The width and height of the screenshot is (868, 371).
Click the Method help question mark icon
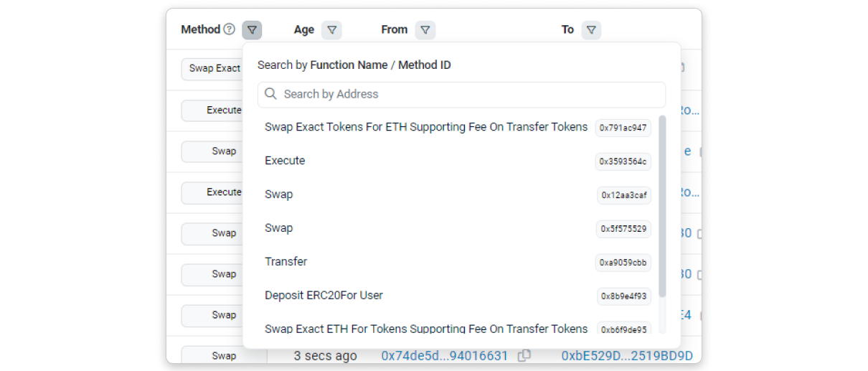229,29
